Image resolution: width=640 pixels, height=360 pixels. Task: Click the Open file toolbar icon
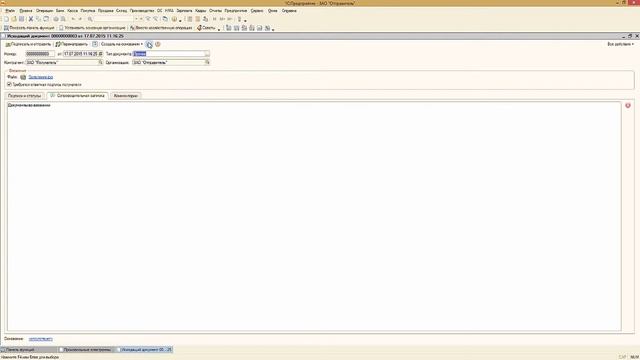point(14,19)
